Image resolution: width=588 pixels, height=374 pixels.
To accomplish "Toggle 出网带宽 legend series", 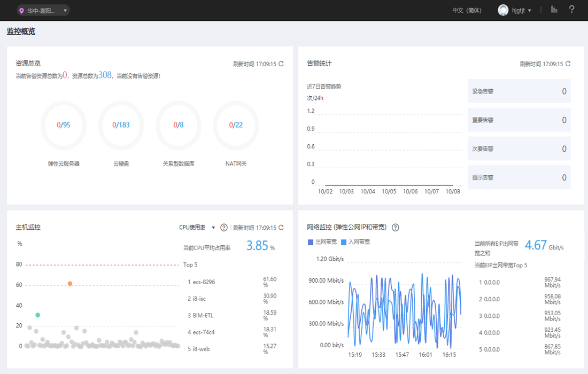I will (322, 242).
